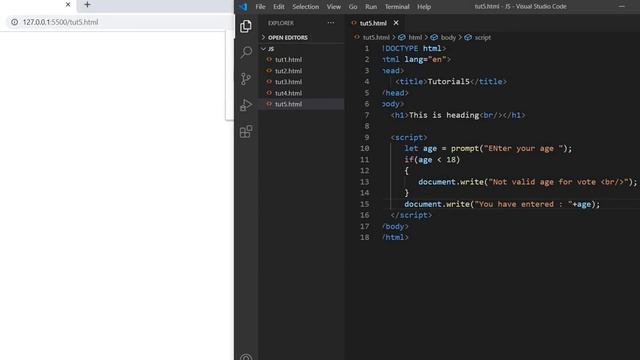View site information icon in address bar
640x360 pixels.
(x=14, y=22)
